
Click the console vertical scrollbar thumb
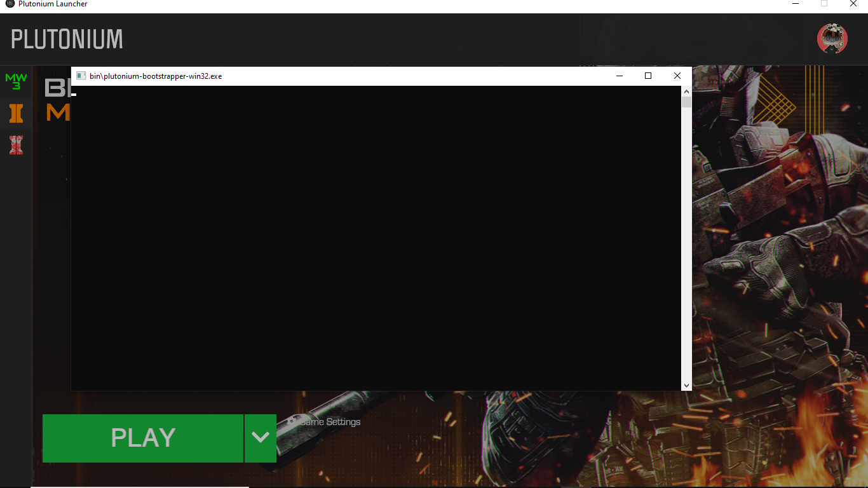(x=686, y=102)
